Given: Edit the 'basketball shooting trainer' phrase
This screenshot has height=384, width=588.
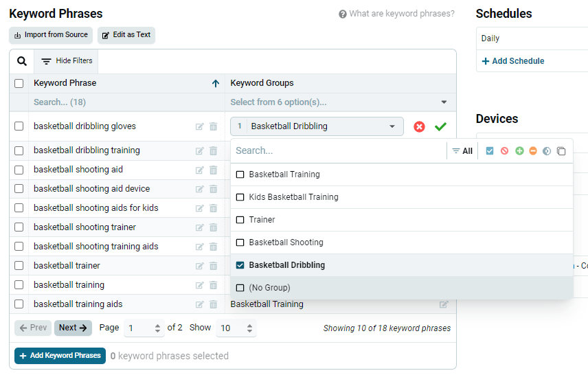Looking at the screenshot, I should click(199, 227).
